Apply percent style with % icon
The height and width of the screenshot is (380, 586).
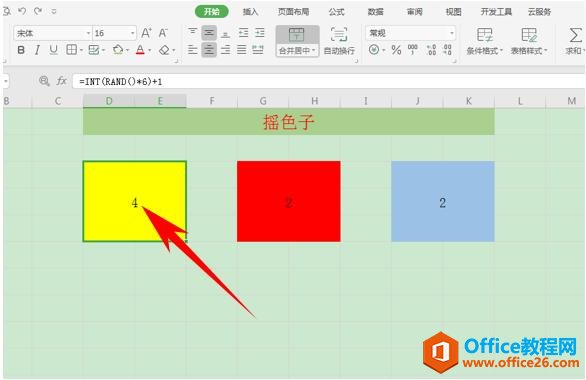(x=396, y=49)
